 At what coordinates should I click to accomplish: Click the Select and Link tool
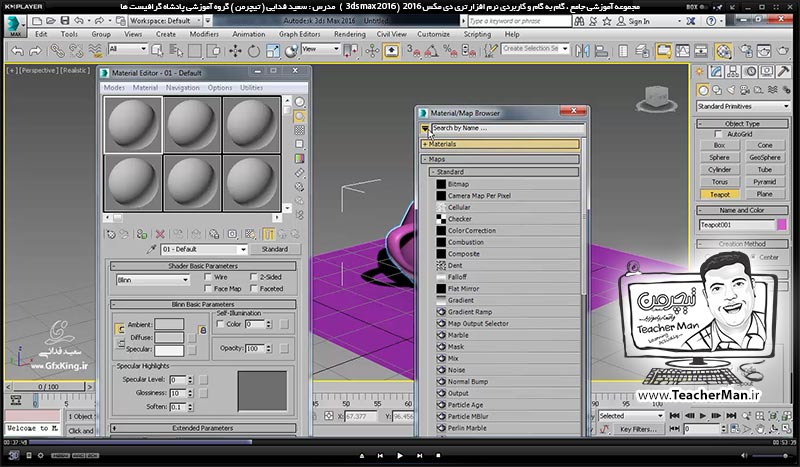point(57,51)
